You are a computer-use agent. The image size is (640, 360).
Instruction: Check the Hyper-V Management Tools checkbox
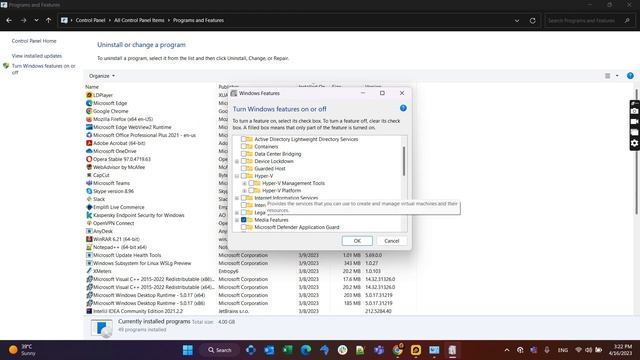click(x=251, y=183)
